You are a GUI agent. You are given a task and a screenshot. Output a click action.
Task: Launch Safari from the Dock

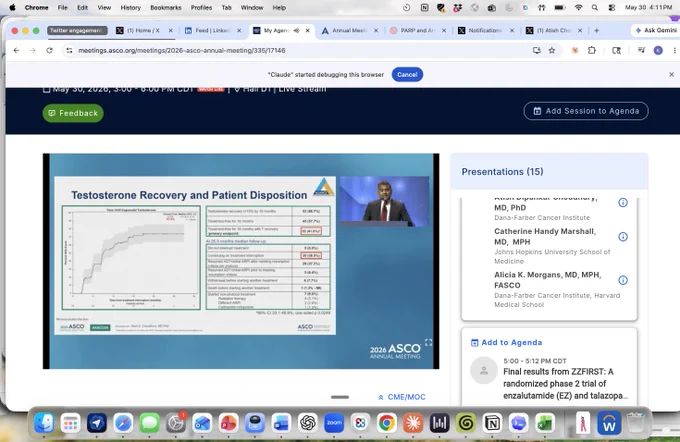123,422
